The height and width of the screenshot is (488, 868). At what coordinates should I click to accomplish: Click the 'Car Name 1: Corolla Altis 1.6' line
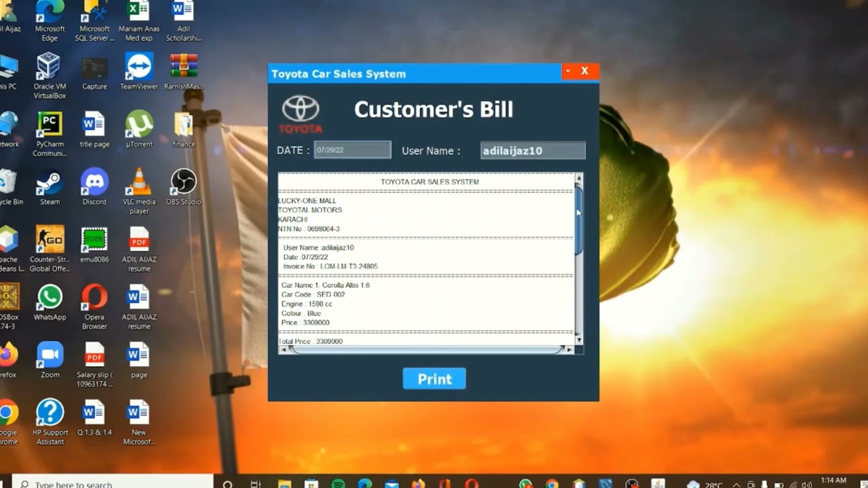(x=325, y=285)
